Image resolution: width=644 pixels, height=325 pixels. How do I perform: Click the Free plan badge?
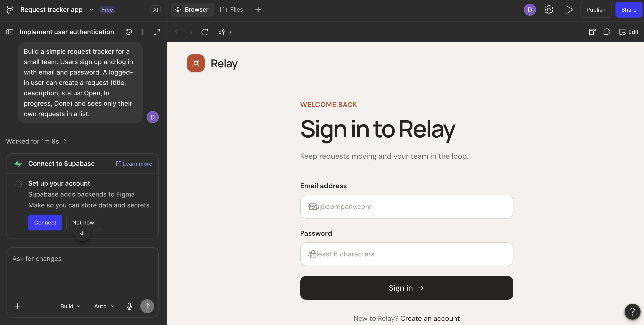point(107,10)
